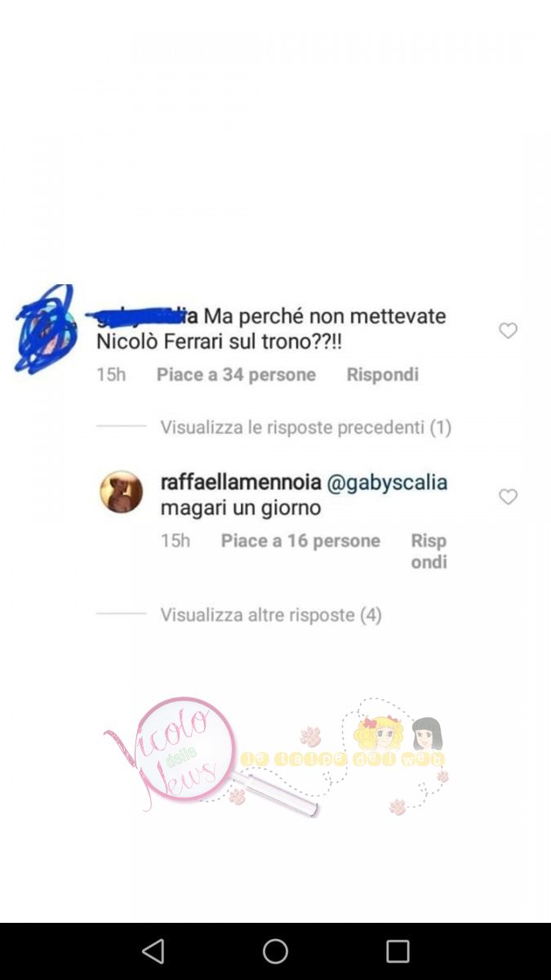The height and width of the screenshot is (980, 551).
Task: Click the 15h timestamp on first comment
Action: [111, 375]
